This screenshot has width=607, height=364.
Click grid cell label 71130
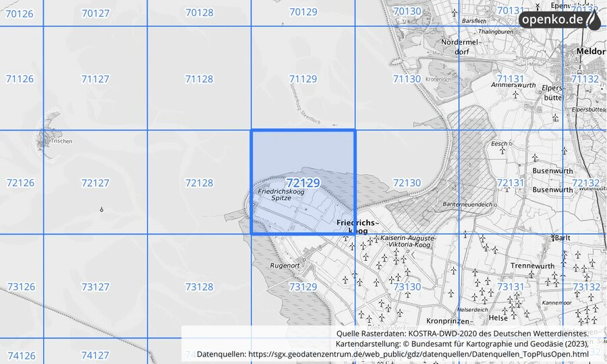(407, 79)
